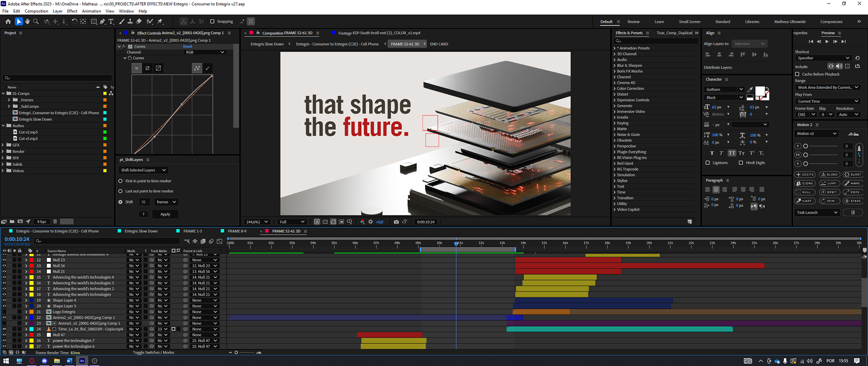Select the Zoom magnifier tool
This screenshot has height=366, width=868.
[x=36, y=21]
